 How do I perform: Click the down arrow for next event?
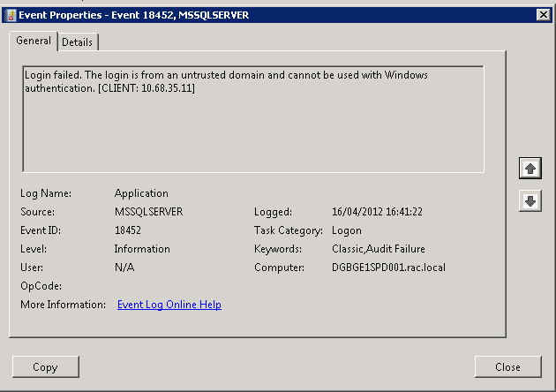tap(530, 201)
